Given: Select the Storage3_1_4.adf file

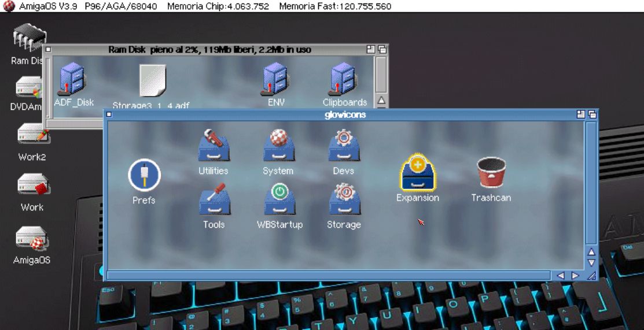Looking at the screenshot, I should point(152,81).
